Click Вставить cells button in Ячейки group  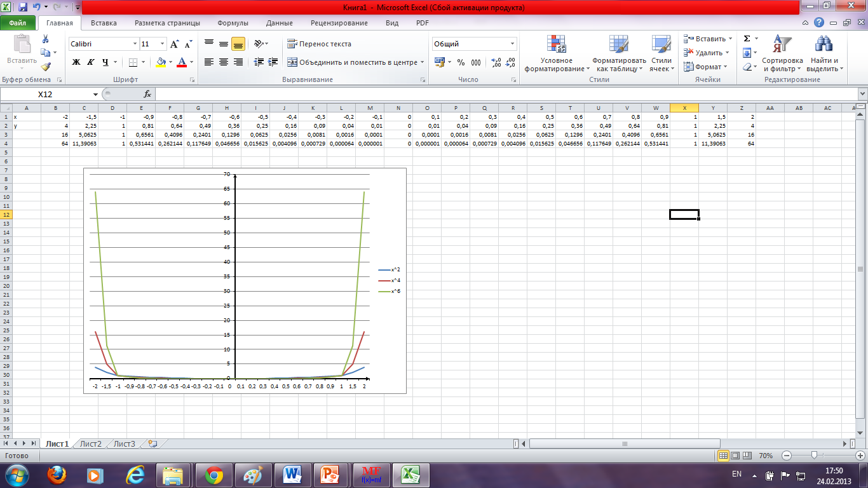pyautogui.click(x=707, y=39)
